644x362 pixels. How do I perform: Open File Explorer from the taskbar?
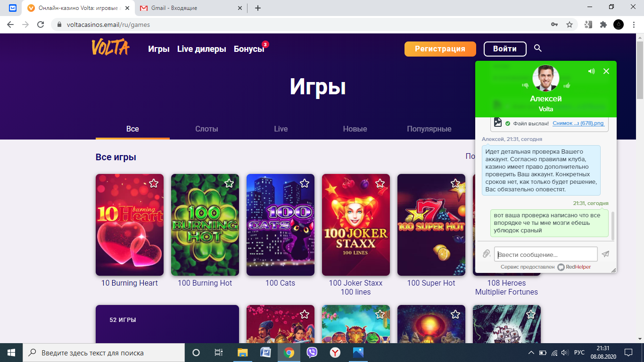coord(243,353)
